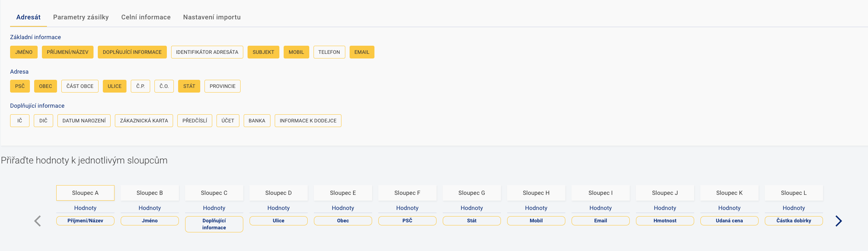Select the Sloupec A column header
The width and height of the screenshot is (868, 251).
(85, 193)
